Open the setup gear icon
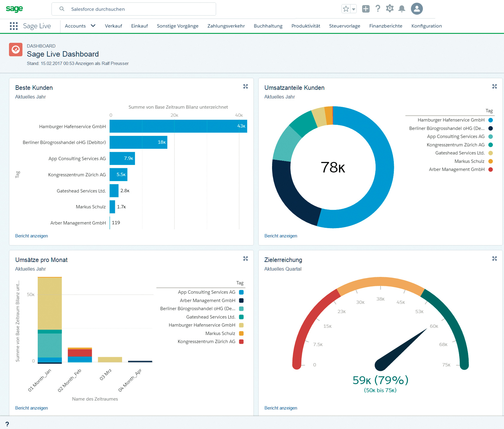 (x=390, y=9)
